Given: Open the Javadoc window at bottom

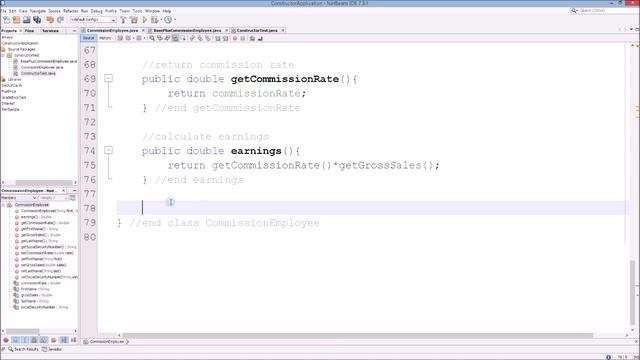Looking at the screenshot, I should [x=52, y=349].
